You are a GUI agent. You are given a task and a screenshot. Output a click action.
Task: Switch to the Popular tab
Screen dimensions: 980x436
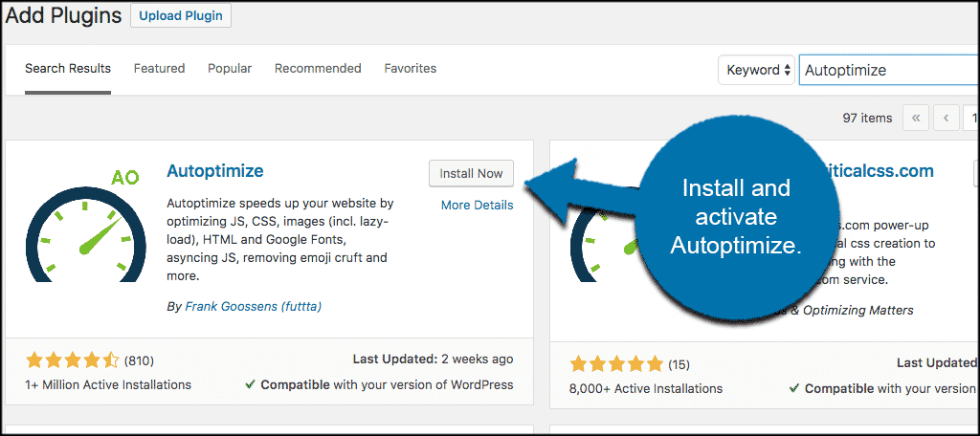coord(230,69)
